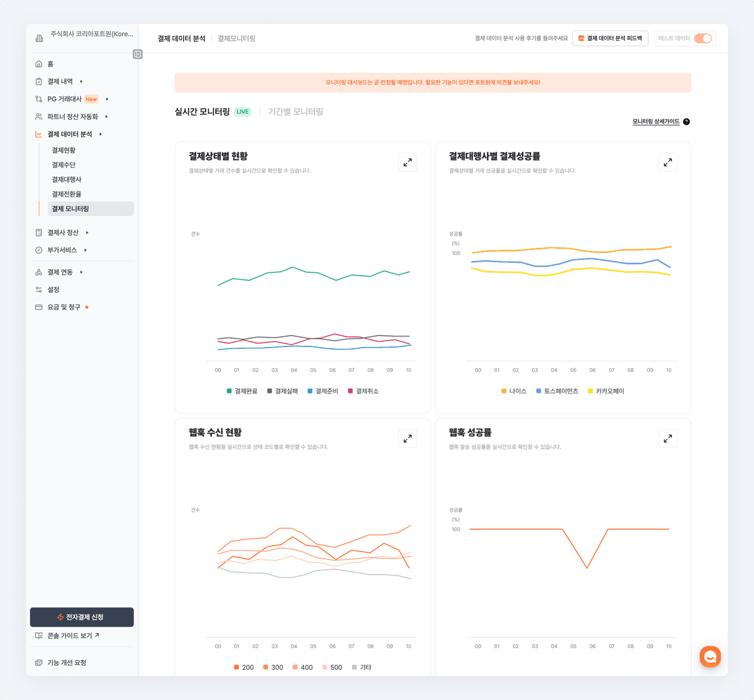Expand the 결제 내역 menu arrow

click(x=81, y=81)
